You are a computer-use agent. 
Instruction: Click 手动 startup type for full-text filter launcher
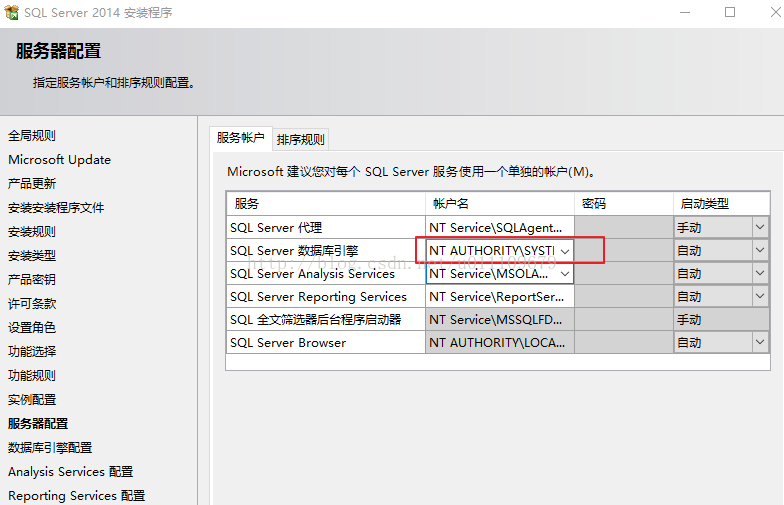(x=722, y=320)
